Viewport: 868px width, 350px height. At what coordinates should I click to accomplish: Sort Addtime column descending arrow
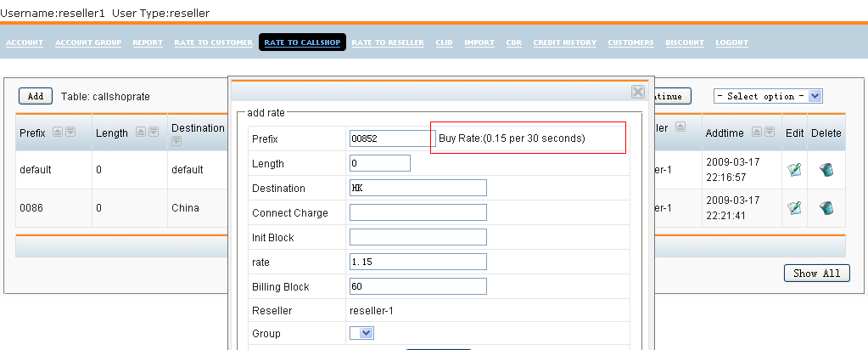coord(770,132)
